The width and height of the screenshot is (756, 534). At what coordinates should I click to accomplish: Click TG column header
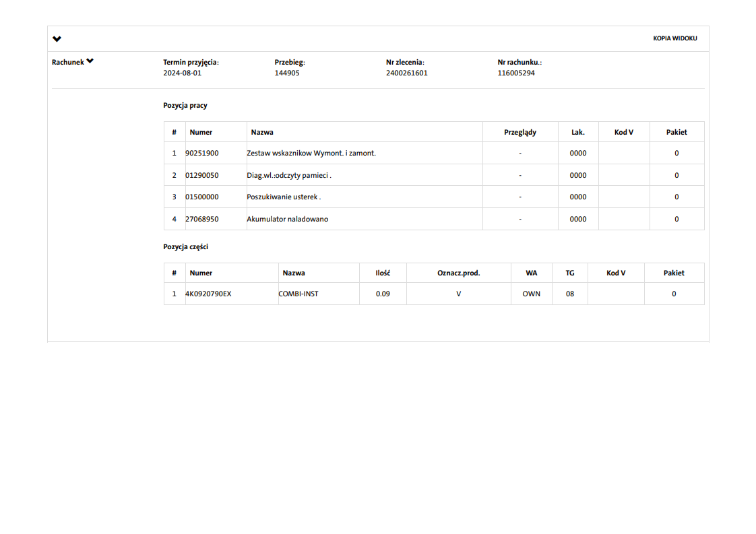[570, 273]
